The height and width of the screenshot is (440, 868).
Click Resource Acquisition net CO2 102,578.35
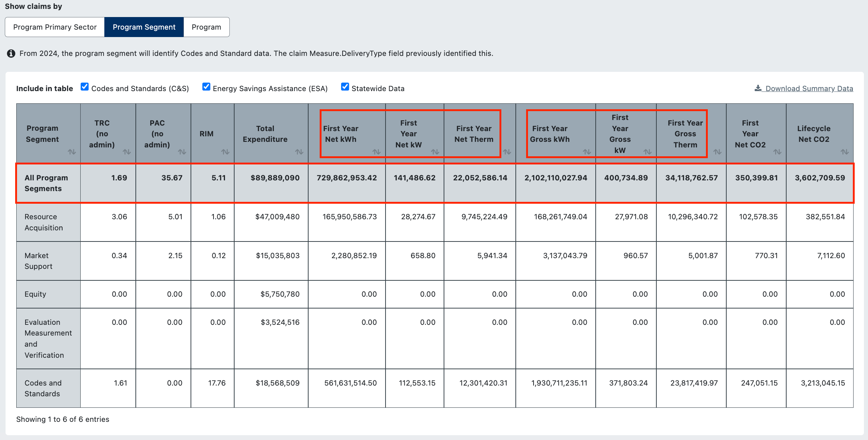pyautogui.click(x=758, y=217)
